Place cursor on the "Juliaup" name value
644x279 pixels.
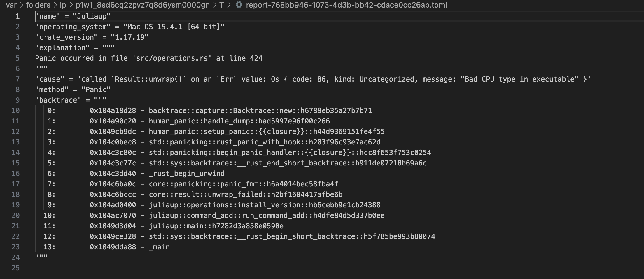pos(92,16)
